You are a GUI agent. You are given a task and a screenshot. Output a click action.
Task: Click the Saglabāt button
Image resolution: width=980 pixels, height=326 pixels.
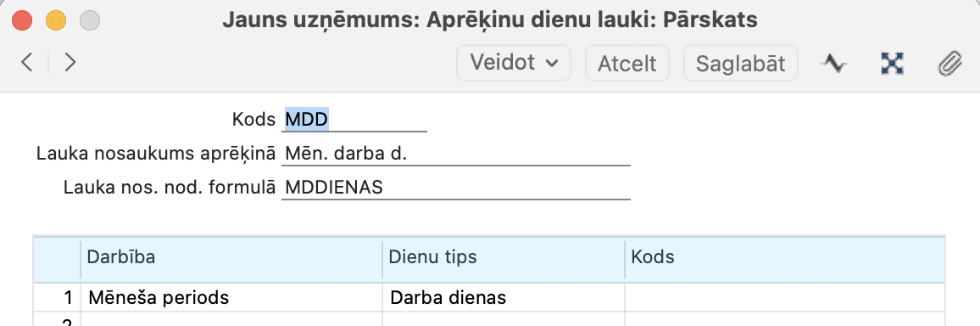tap(741, 63)
